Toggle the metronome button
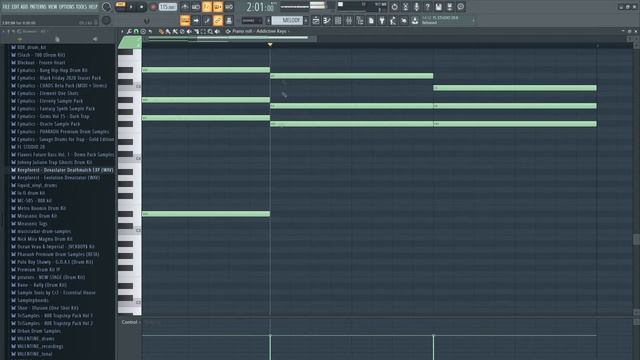 tap(184, 7)
